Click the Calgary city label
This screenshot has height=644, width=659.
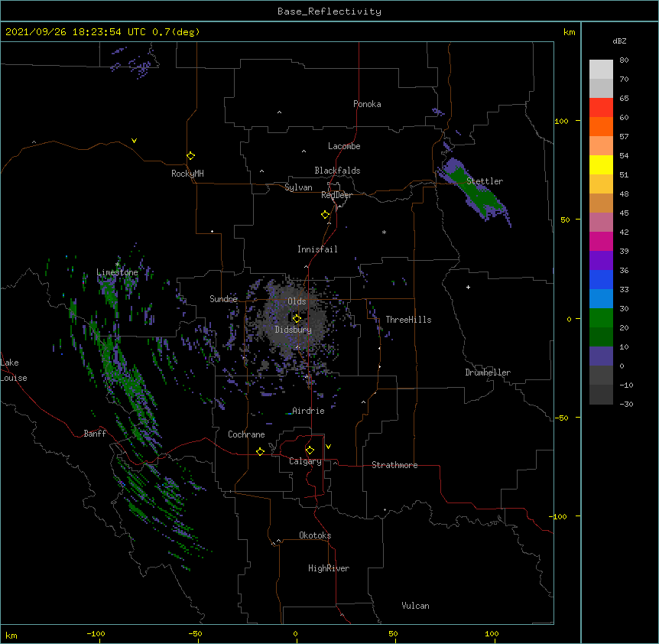pyautogui.click(x=306, y=461)
